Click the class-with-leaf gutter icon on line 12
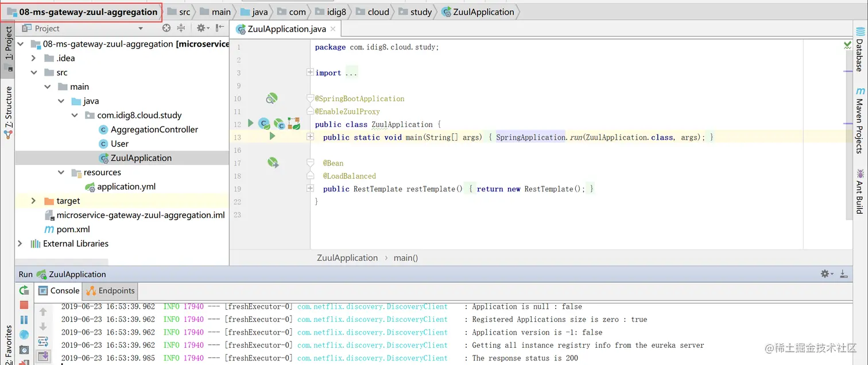868x365 pixels. (264, 123)
